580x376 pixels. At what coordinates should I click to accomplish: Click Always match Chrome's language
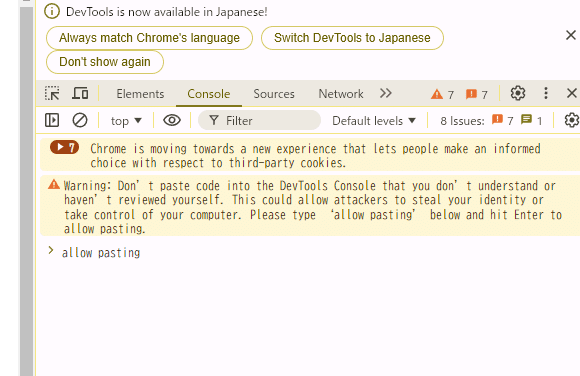[x=149, y=38]
